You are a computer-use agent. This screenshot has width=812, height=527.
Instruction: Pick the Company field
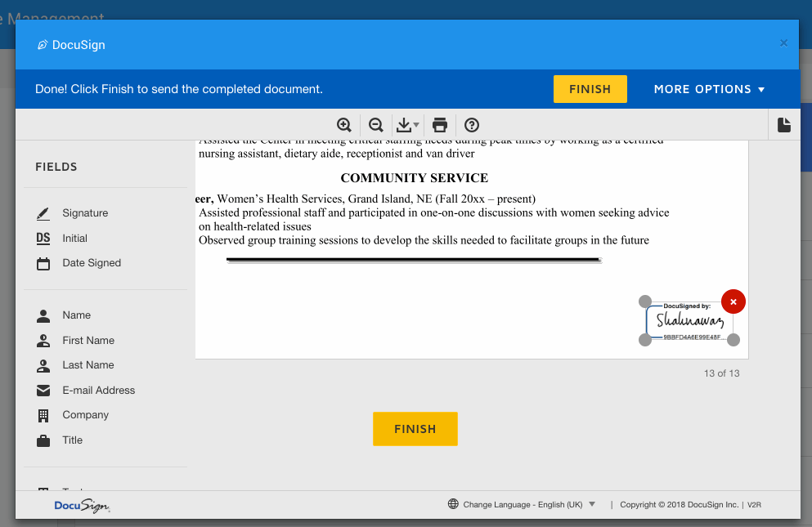85,415
